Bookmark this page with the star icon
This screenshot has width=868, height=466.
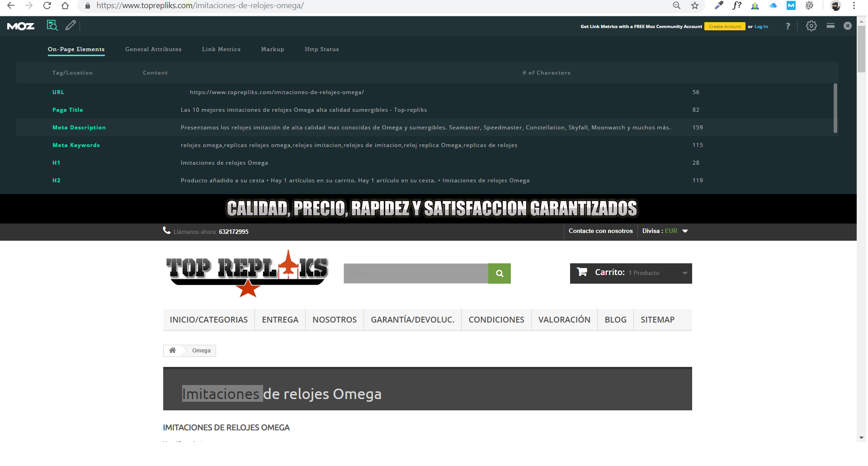pyautogui.click(x=695, y=5)
